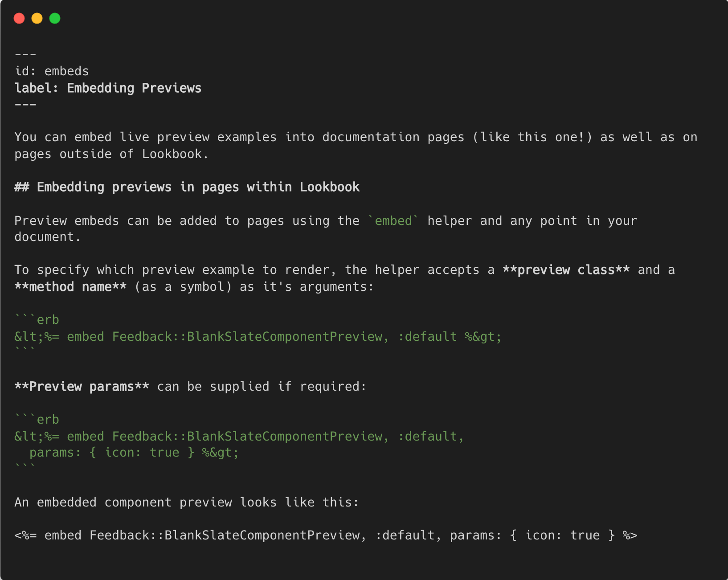This screenshot has width=728, height=580.
Task: Click the green maximize window button
Action: coord(55,18)
